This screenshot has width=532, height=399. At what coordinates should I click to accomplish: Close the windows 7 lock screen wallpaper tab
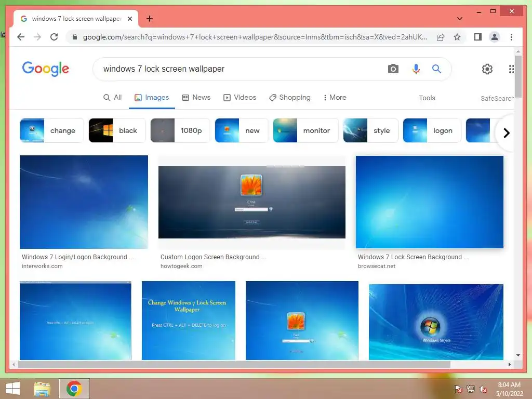pyautogui.click(x=129, y=19)
